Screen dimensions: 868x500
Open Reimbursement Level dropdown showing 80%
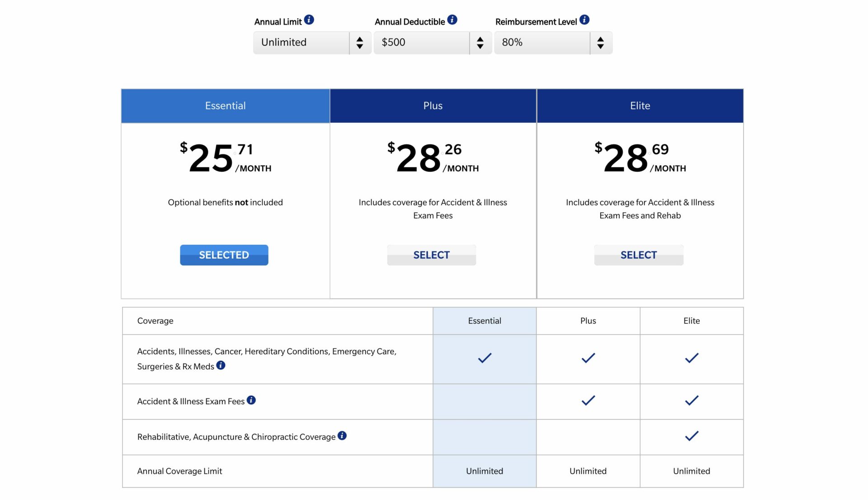[x=542, y=43]
